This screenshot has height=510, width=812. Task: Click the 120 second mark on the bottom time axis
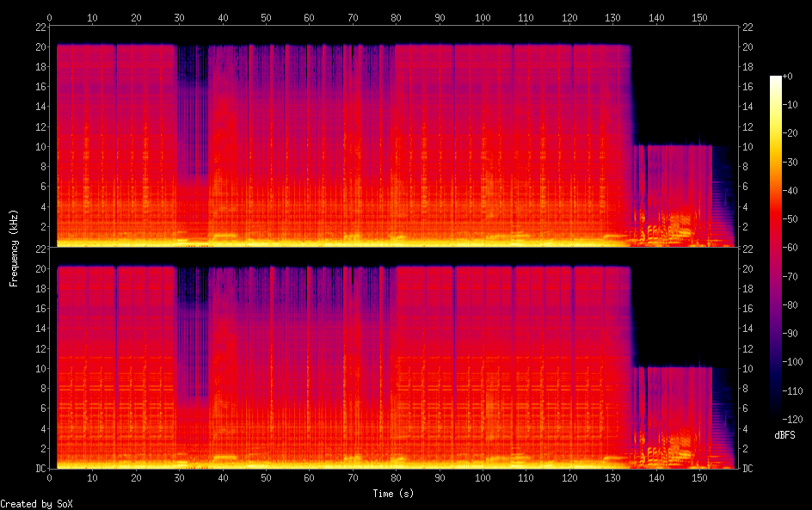(569, 478)
